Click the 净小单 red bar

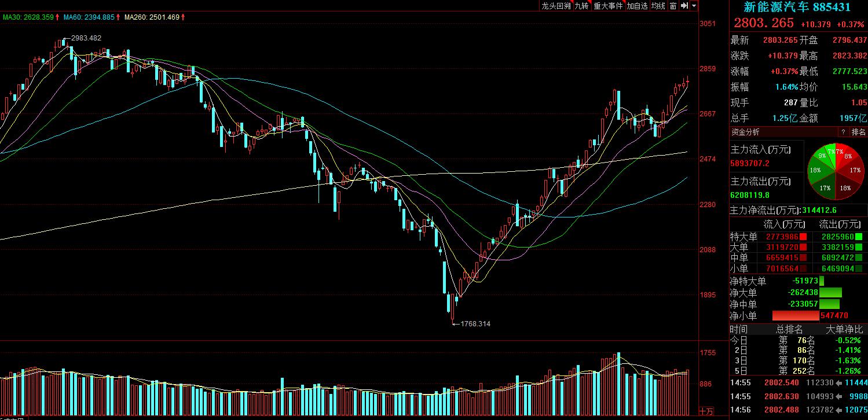[796, 316]
